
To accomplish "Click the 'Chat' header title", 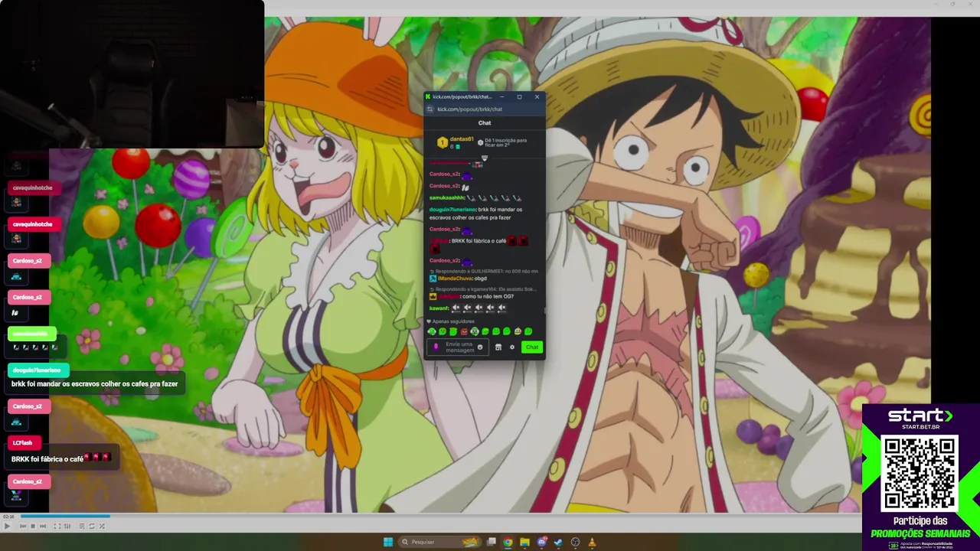I will click(x=485, y=122).
